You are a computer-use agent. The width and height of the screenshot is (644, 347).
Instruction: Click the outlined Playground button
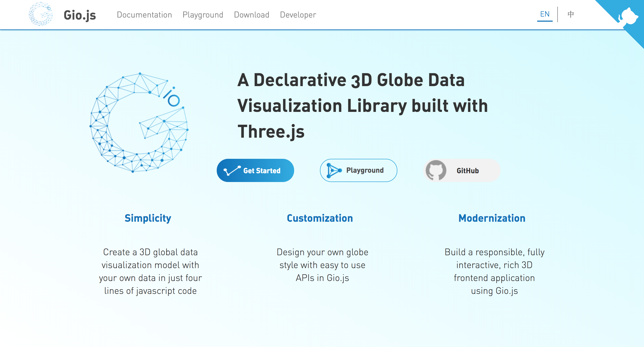[359, 170]
